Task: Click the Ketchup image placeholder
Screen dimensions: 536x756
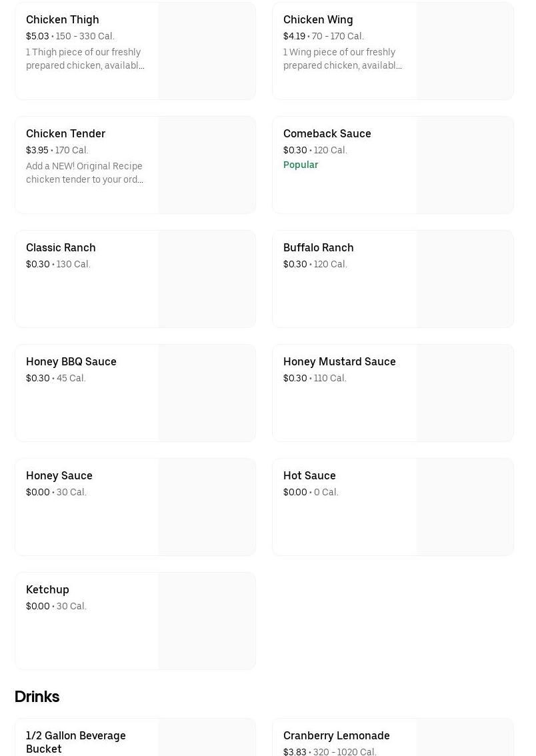Action: tap(207, 621)
